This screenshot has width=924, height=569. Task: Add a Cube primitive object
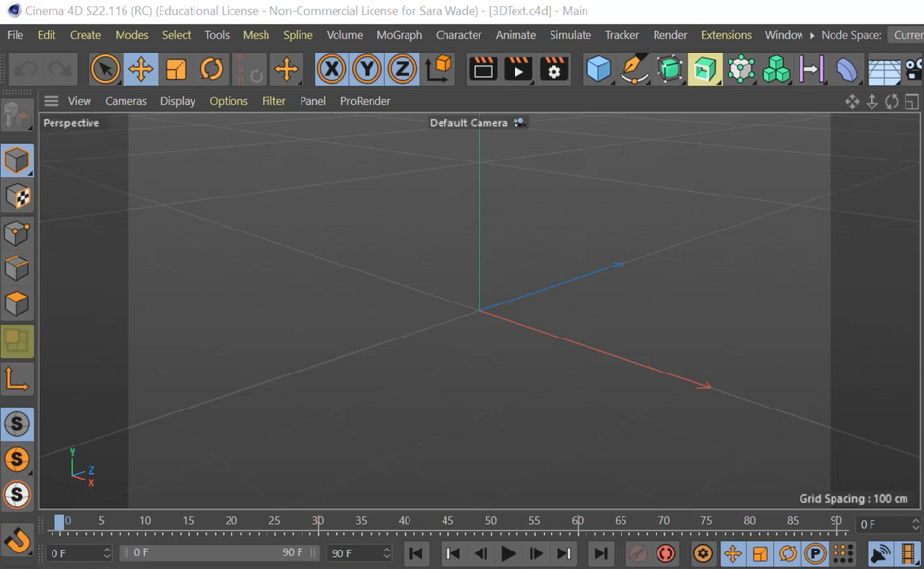click(598, 69)
